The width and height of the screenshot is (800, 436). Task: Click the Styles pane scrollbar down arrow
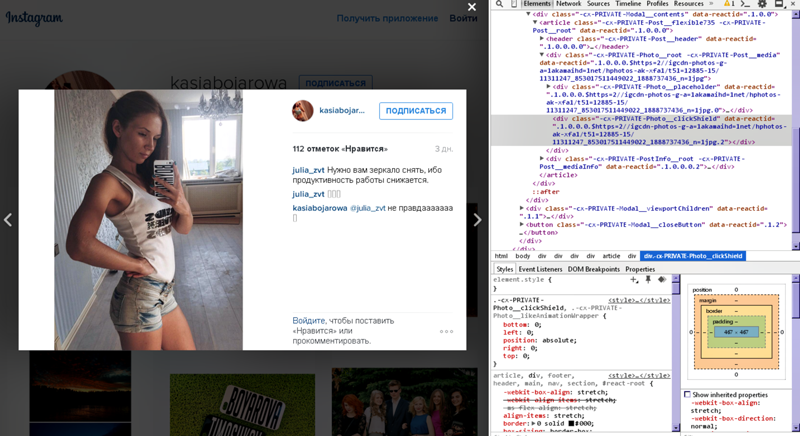(676, 427)
